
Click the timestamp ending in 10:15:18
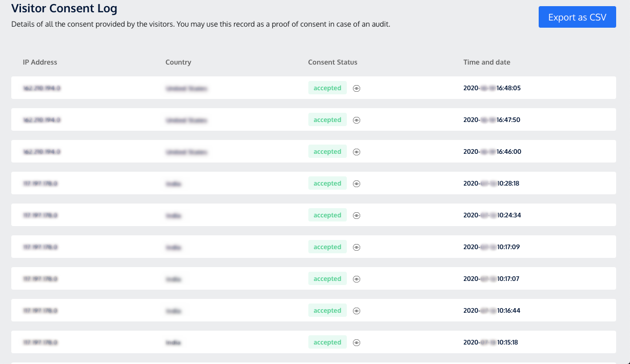tap(491, 342)
